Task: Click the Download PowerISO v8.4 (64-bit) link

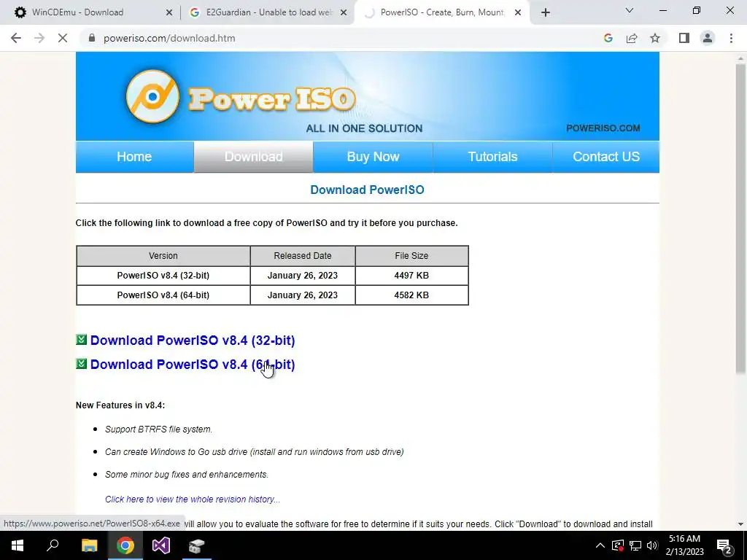Action: click(x=193, y=365)
